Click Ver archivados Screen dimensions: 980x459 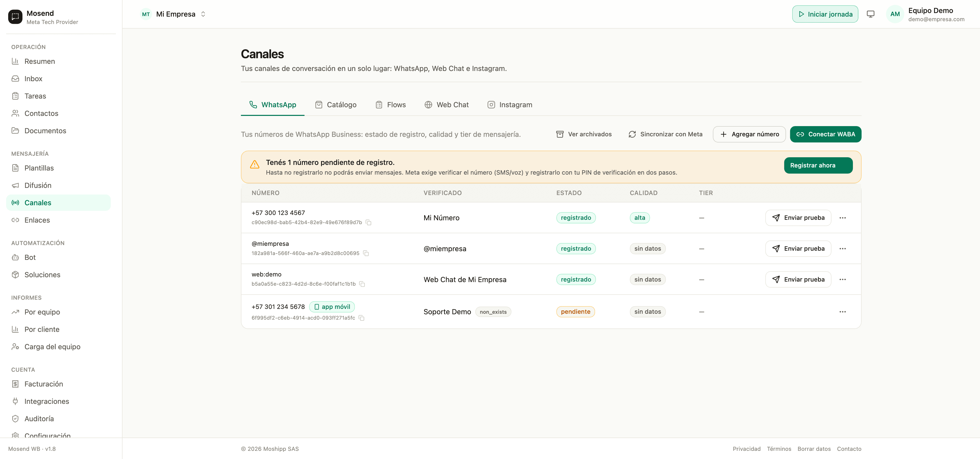click(584, 134)
